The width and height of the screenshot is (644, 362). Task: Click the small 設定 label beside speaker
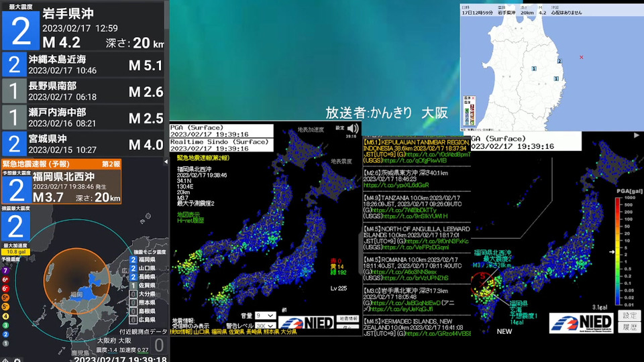click(339, 128)
